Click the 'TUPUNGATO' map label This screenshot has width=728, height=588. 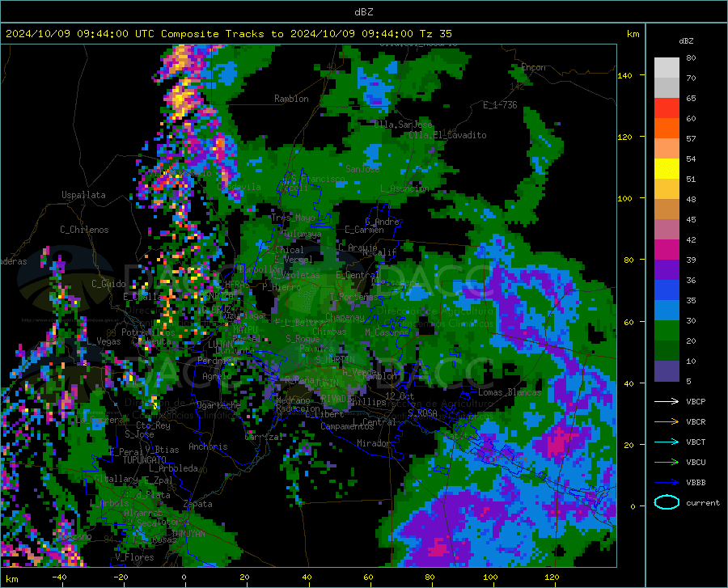point(144,460)
